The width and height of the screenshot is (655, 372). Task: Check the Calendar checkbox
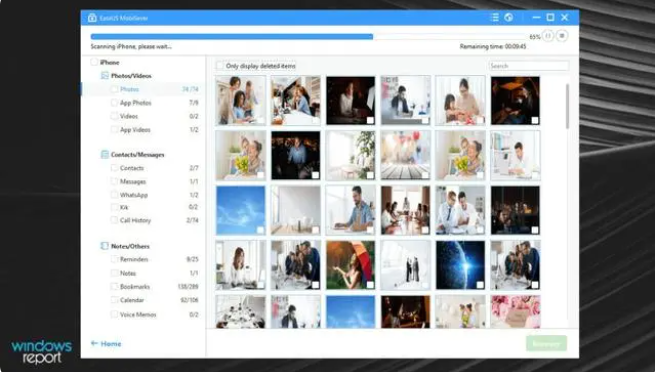coord(114,300)
